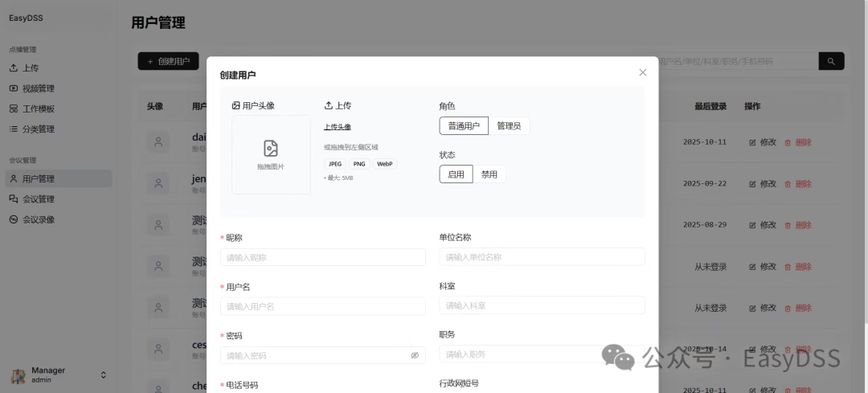Click the user search input field

739,61
